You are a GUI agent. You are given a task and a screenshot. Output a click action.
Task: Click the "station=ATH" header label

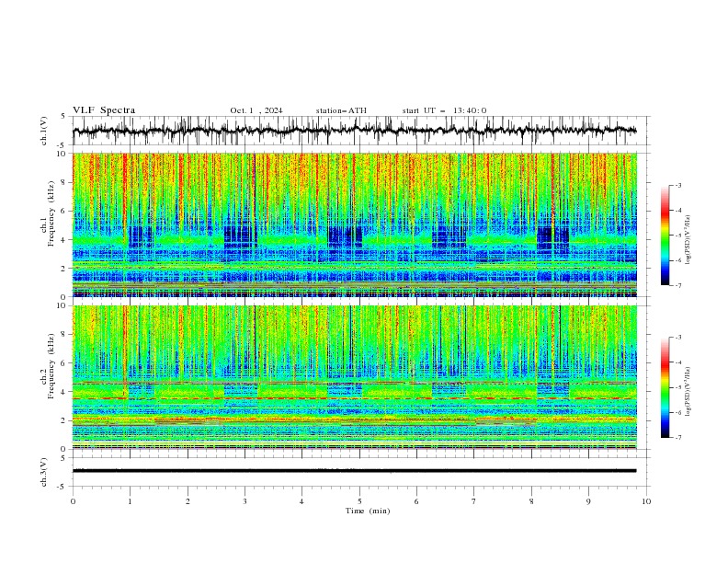click(341, 110)
